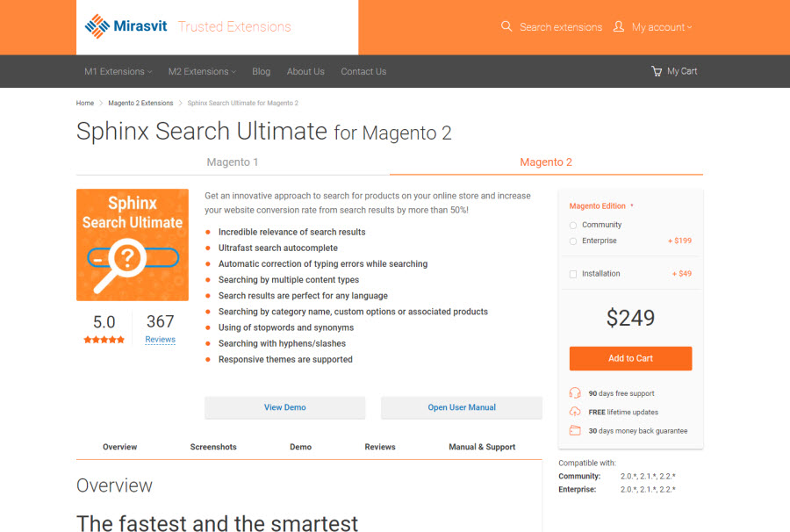The width and height of the screenshot is (790, 532).
Task: Enable the Installation checkbox
Action: click(573, 274)
